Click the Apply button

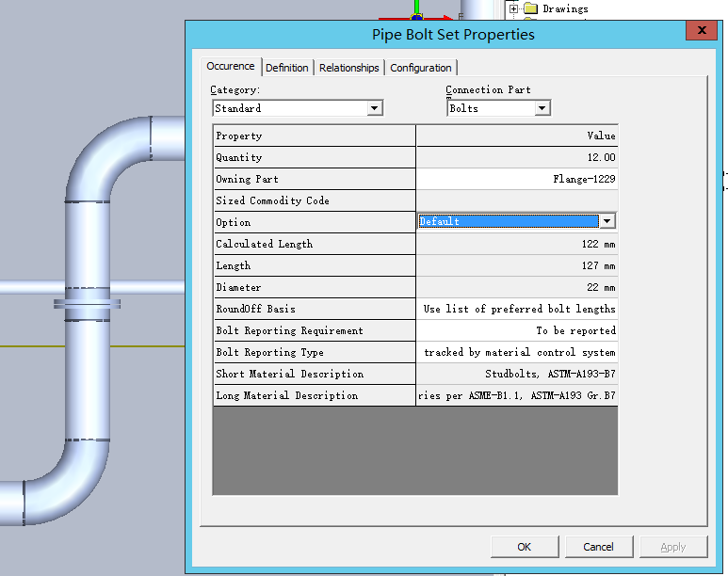(673, 547)
